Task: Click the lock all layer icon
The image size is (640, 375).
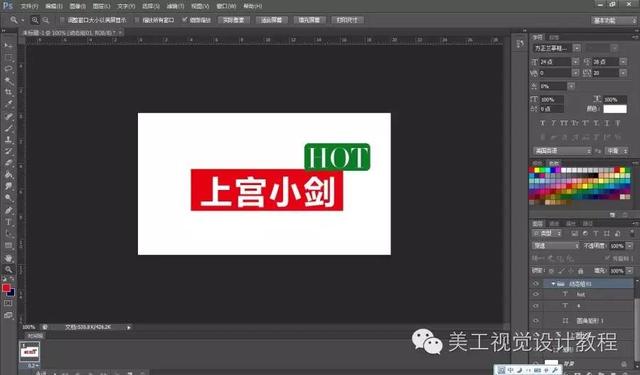Action: coord(580,271)
